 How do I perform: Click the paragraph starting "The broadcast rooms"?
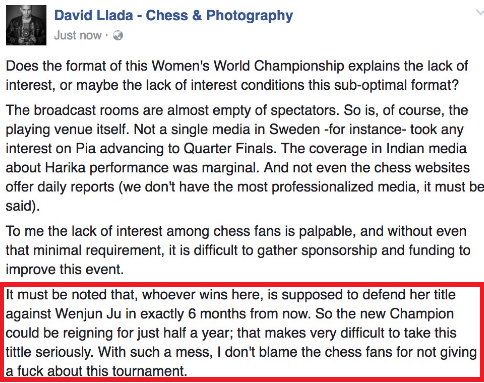click(245, 158)
